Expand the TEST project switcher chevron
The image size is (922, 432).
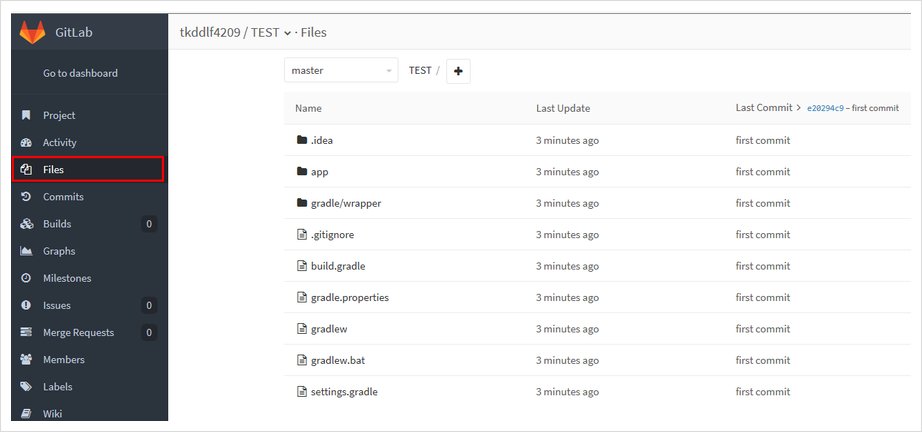click(287, 34)
